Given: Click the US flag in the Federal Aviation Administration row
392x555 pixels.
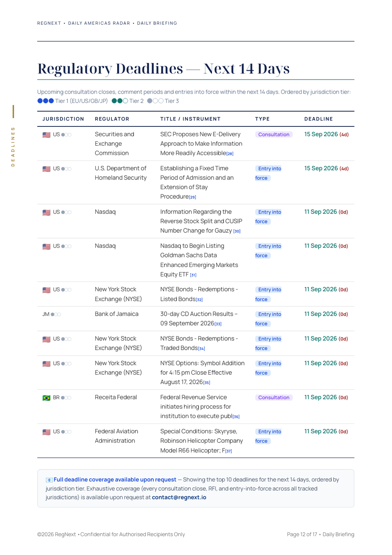Looking at the screenshot, I should (x=46, y=432).
